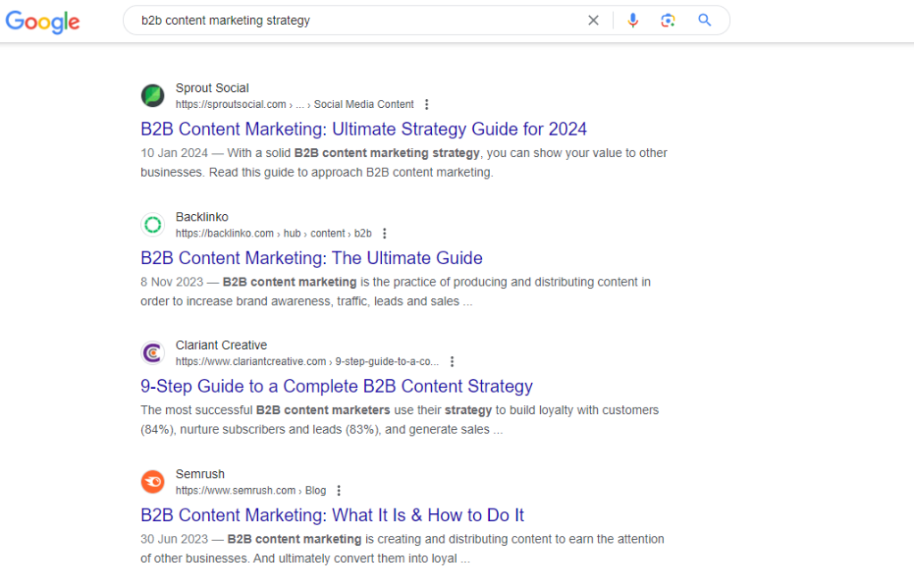The height and width of the screenshot is (588, 914).
Task: Click the Sprout Social favicon
Action: (153, 95)
